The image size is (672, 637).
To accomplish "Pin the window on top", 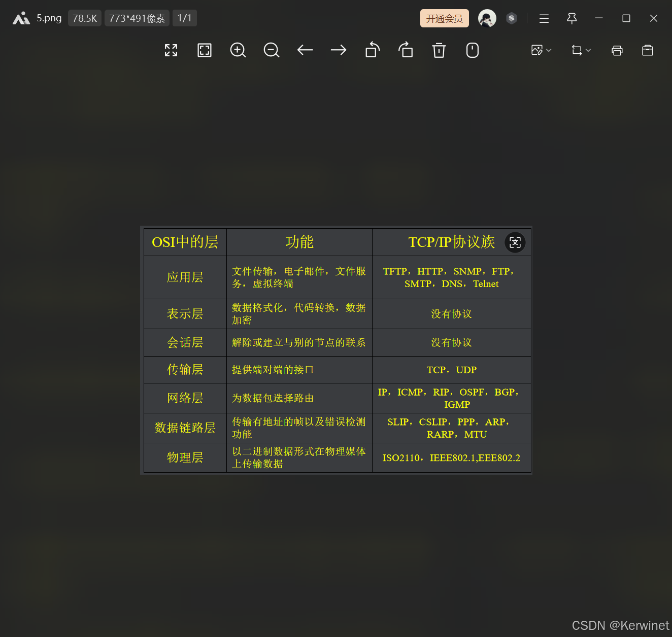I will point(572,19).
